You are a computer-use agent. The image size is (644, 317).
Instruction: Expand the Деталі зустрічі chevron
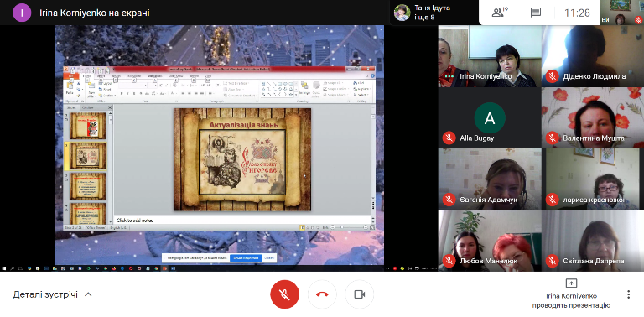click(x=88, y=294)
